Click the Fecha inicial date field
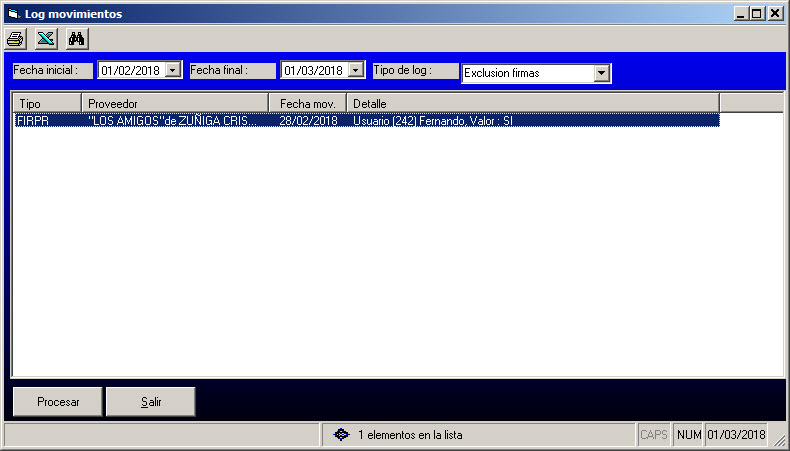Viewport: 790px width, 451px height. point(130,71)
